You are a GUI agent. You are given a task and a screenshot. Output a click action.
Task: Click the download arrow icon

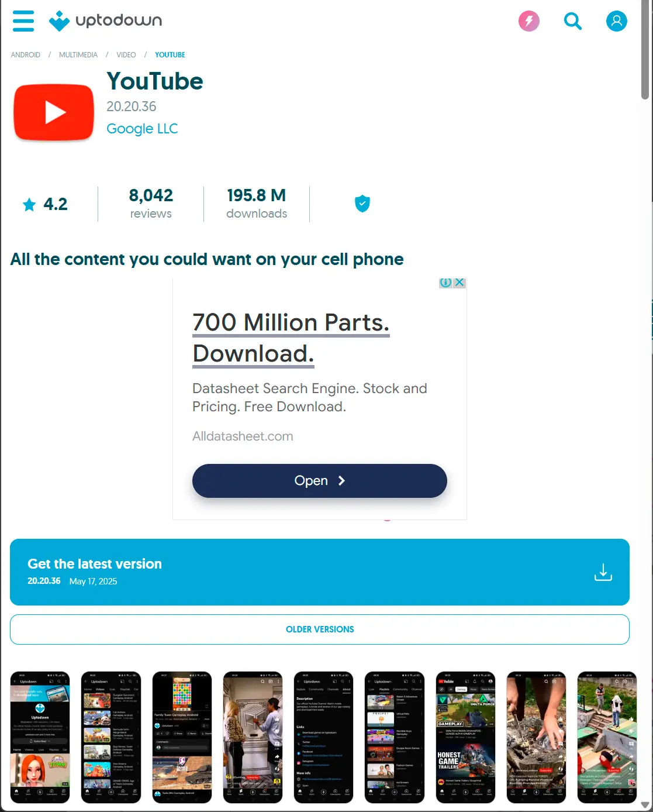pos(603,572)
